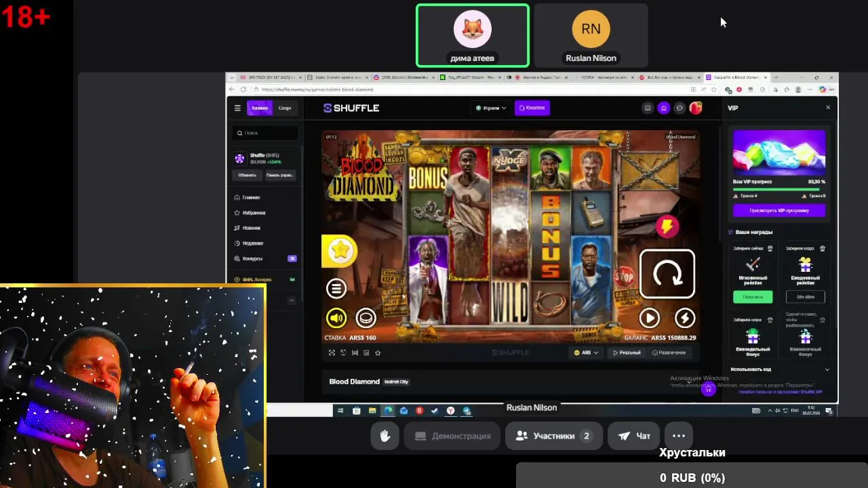Open the game statistics icon under the game
868x488 pixels.
pyautogui.click(x=366, y=352)
